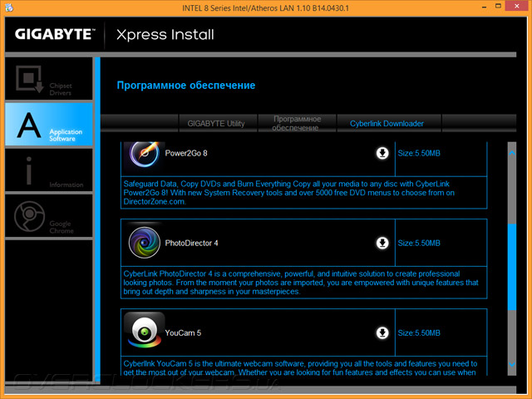This screenshot has width=532, height=399.
Task: Click the scroll up arrow in the list
Action: coord(512,153)
